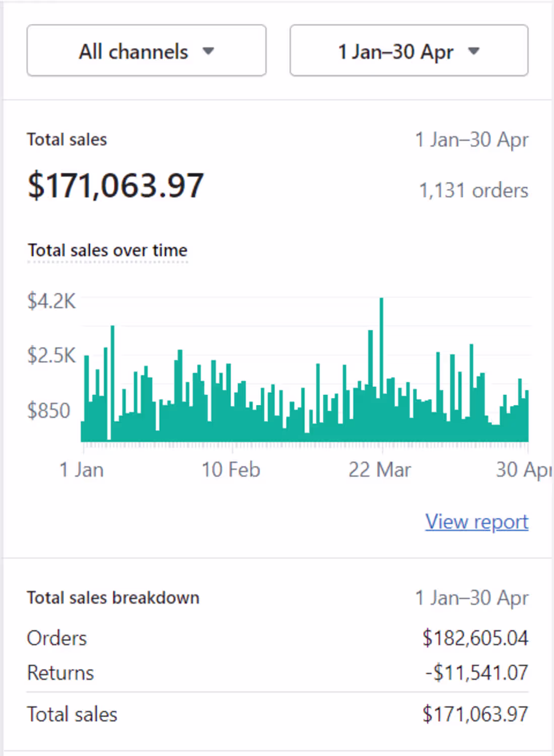Image resolution: width=554 pixels, height=756 pixels.
Task: Click the $850 gridline label
Action: pyautogui.click(x=49, y=410)
